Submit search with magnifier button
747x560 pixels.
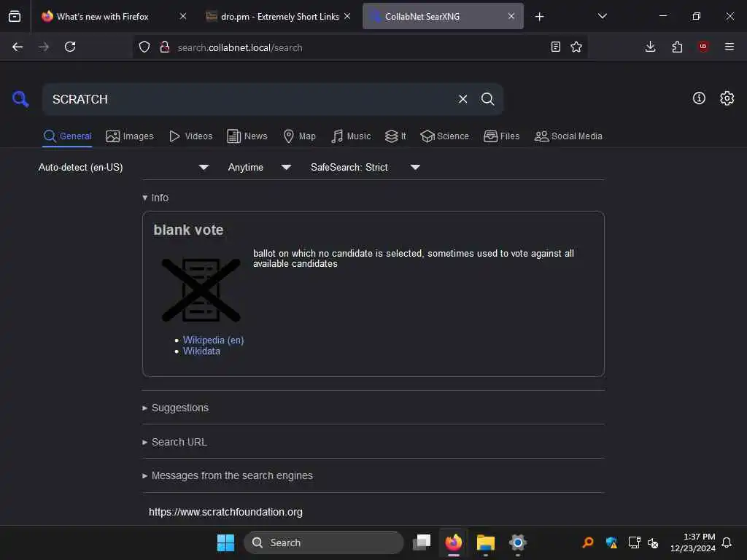click(487, 99)
